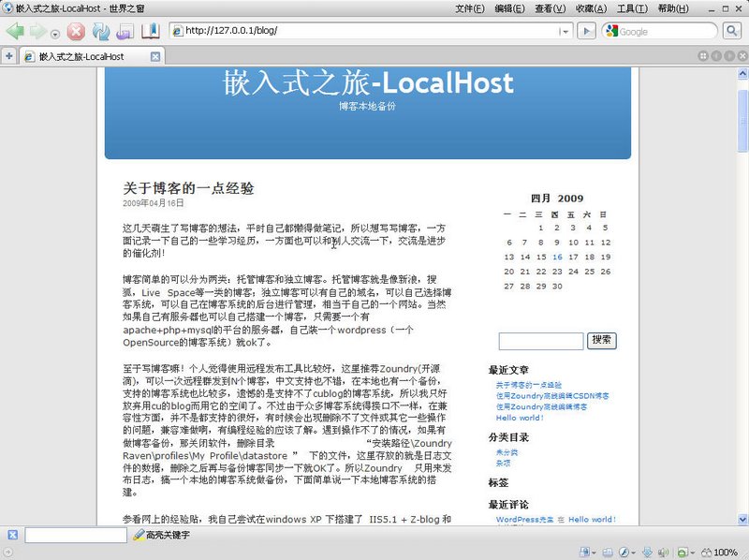This screenshot has height=560, width=749.
Task: Open the navigation history dropdown arrow
Action: (55, 35)
